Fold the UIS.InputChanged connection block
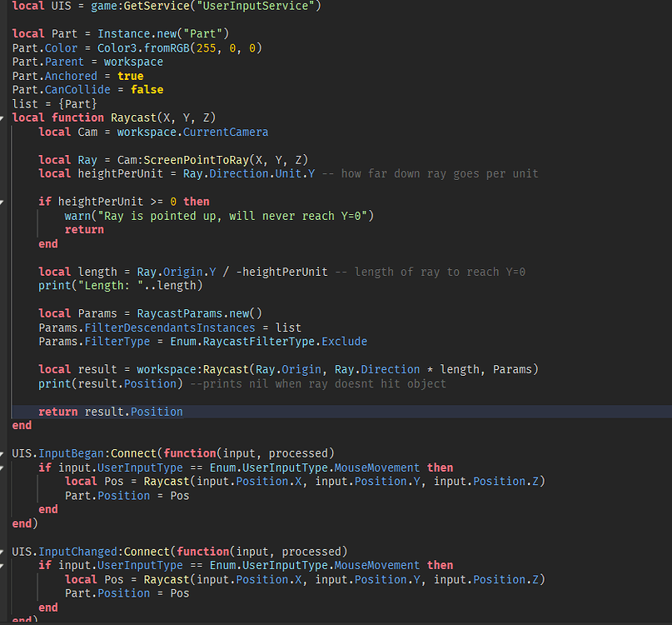Screen dimensions: 672x625 click(4, 551)
